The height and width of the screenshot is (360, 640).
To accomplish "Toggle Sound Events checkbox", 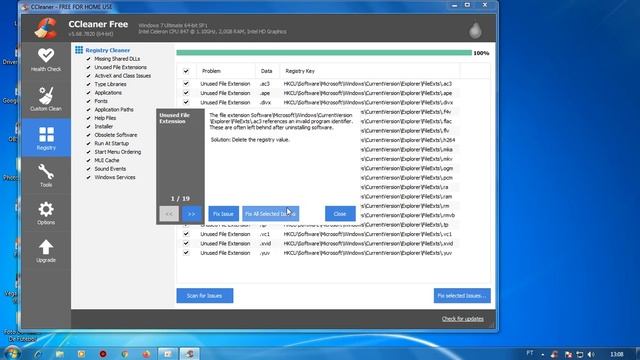I will point(89,169).
